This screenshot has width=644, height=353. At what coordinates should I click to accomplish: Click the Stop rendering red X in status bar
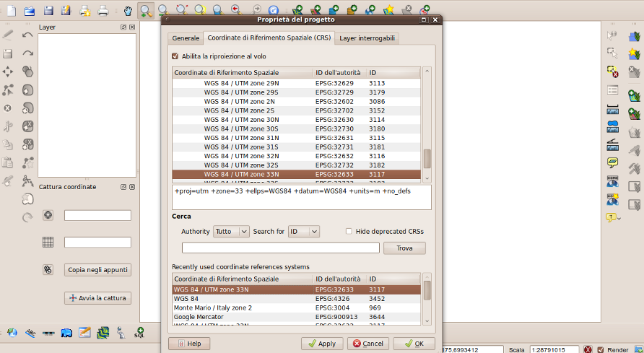point(588,349)
